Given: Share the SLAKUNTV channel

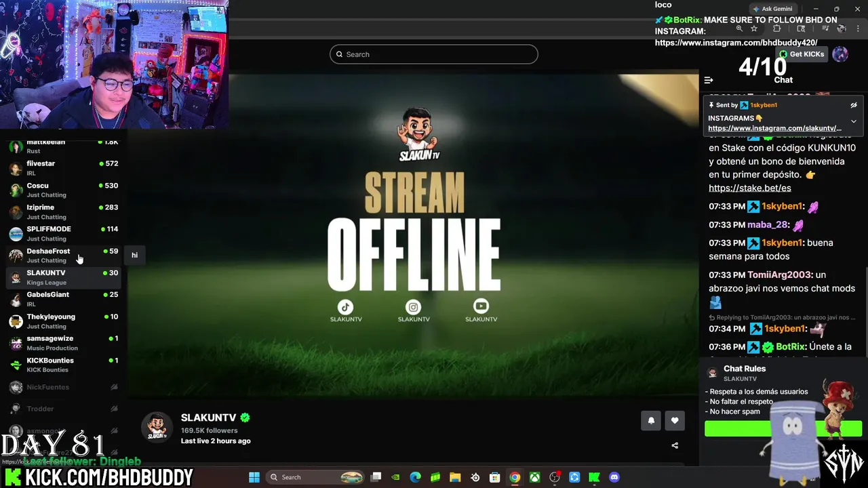Looking at the screenshot, I should (675, 445).
